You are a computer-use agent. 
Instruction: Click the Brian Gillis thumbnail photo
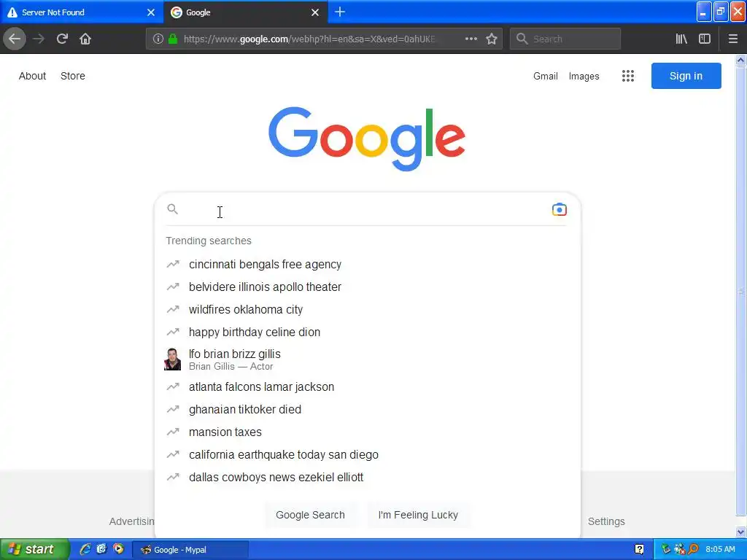172,359
